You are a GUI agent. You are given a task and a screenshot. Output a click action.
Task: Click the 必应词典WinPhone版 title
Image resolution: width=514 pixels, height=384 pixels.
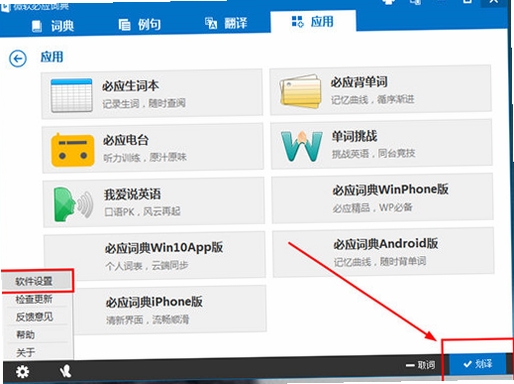pyautogui.click(x=390, y=190)
